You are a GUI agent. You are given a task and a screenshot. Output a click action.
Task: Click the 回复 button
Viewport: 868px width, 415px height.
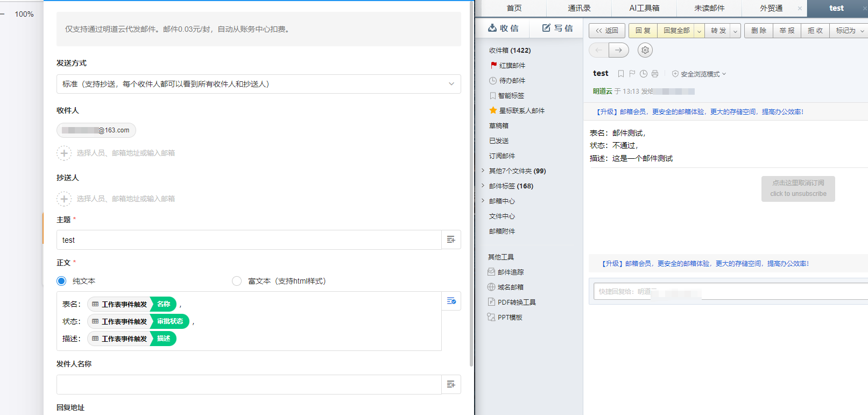(643, 31)
